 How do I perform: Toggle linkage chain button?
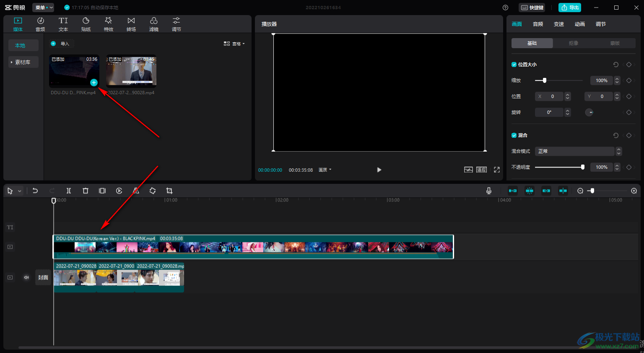546,191
